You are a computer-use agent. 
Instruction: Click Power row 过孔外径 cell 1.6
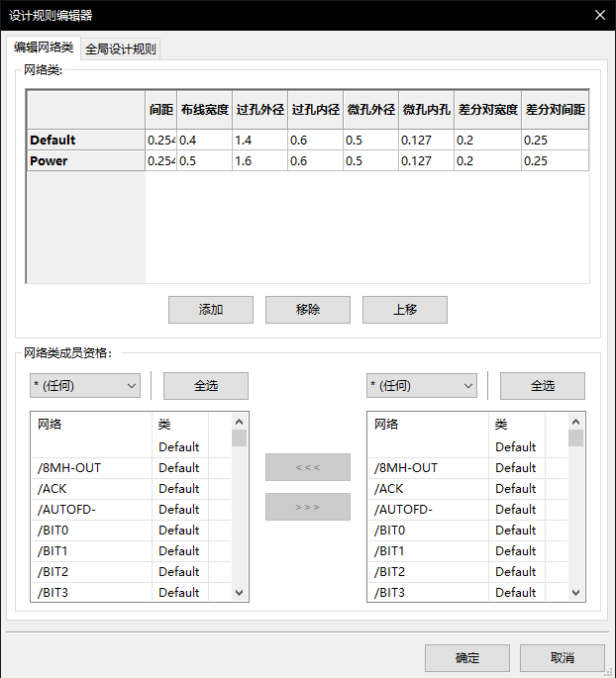tap(260, 161)
